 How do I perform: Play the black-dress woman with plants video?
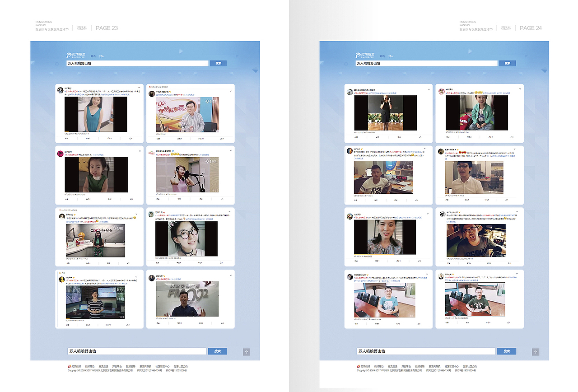coord(385,113)
